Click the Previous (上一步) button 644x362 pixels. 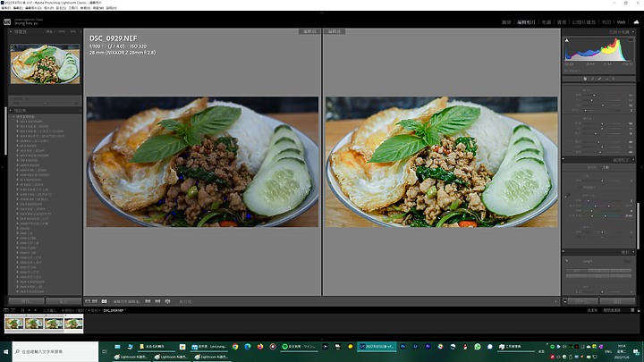point(583,301)
